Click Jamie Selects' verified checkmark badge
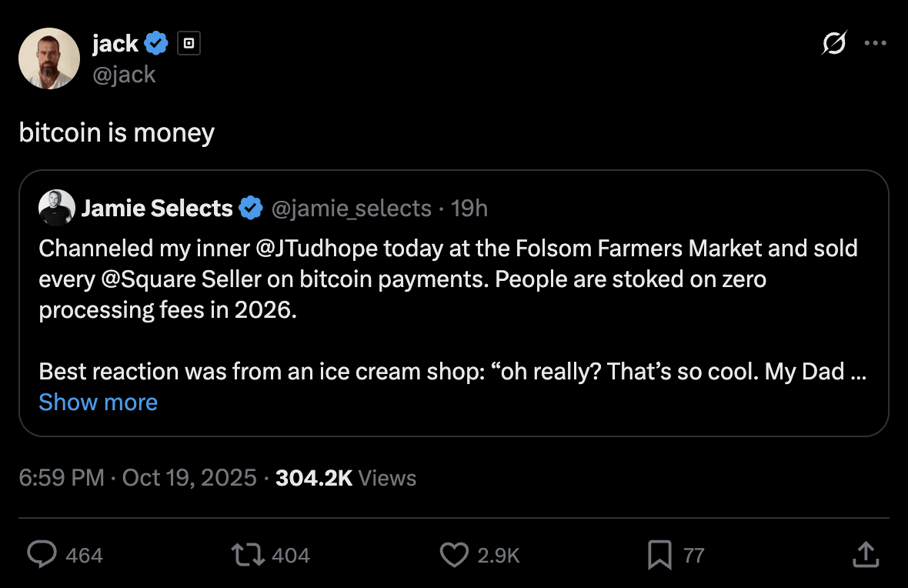908x588 pixels. coord(250,209)
